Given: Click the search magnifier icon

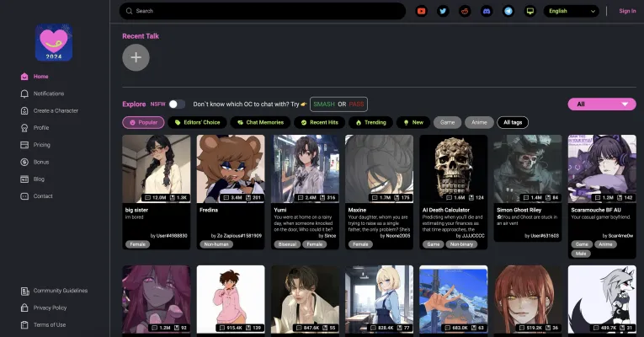Looking at the screenshot, I should 129,11.
